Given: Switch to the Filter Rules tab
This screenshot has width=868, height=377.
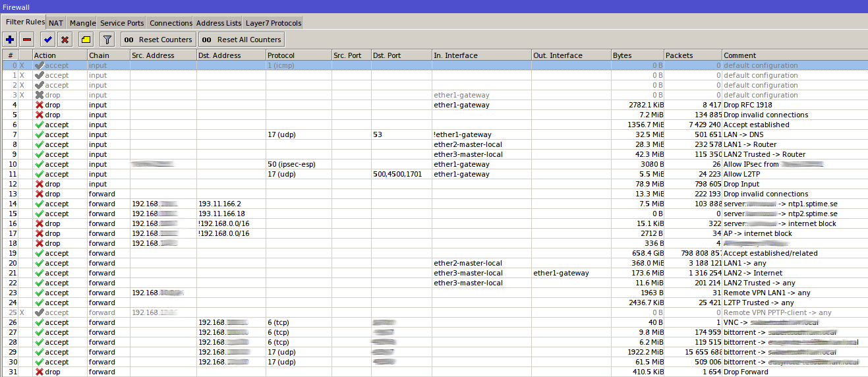Looking at the screenshot, I should point(24,22).
